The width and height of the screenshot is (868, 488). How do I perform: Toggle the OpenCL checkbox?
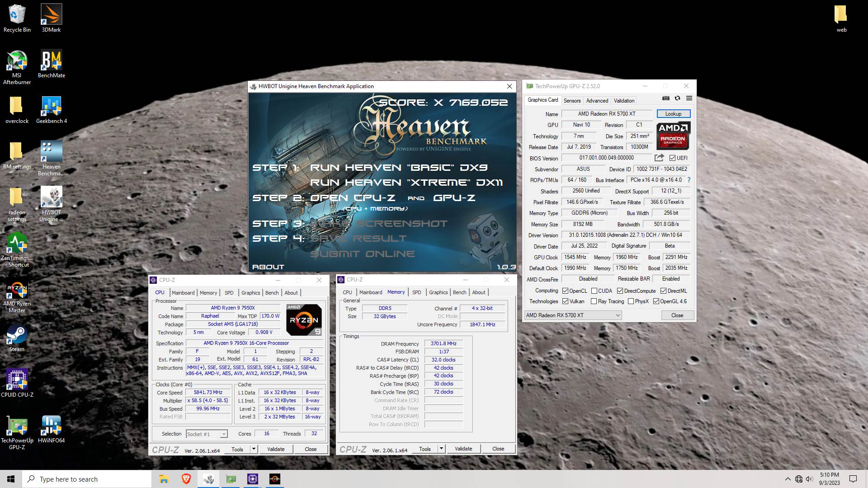point(565,291)
